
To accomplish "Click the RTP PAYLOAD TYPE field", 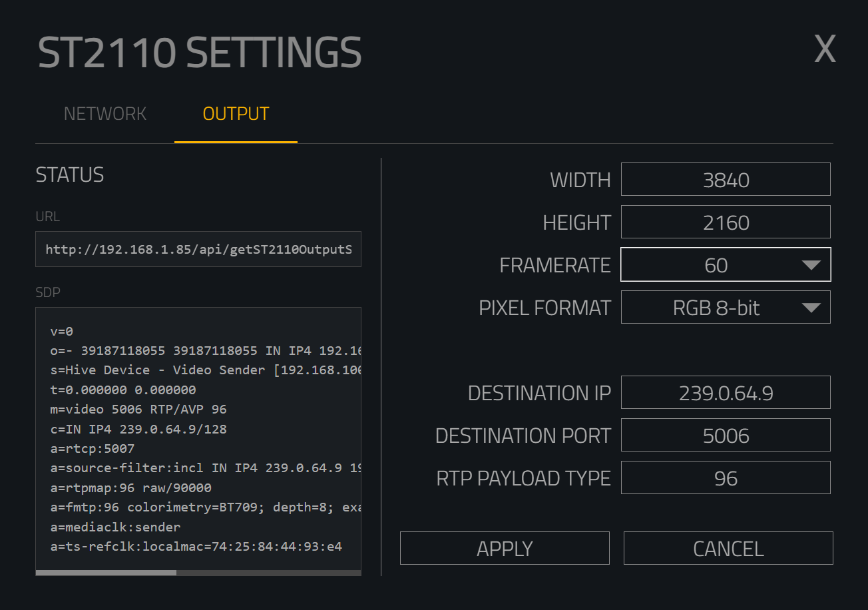I will (x=726, y=478).
